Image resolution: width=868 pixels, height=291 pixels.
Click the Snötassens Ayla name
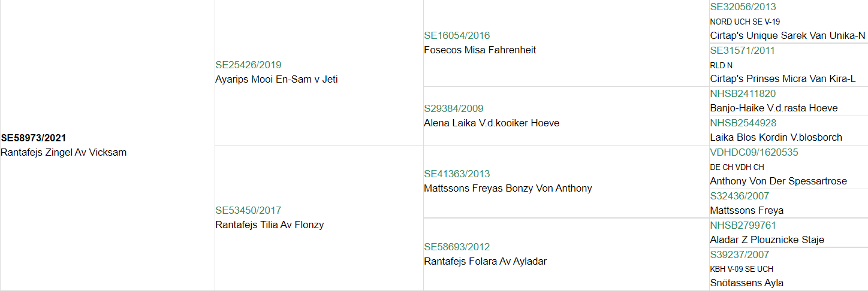[747, 283]
